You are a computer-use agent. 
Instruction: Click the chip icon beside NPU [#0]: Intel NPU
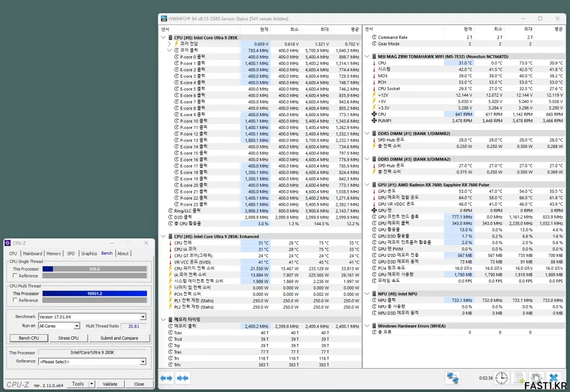[374, 294]
